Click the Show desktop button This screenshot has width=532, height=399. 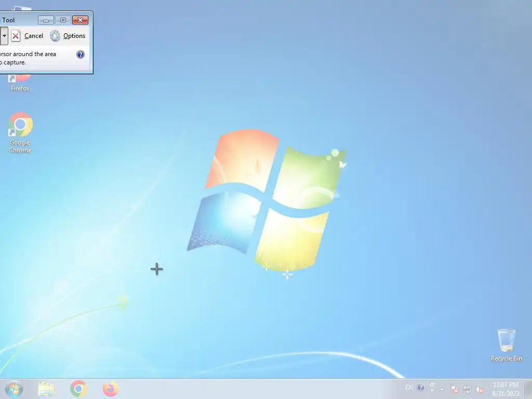pos(528,389)
